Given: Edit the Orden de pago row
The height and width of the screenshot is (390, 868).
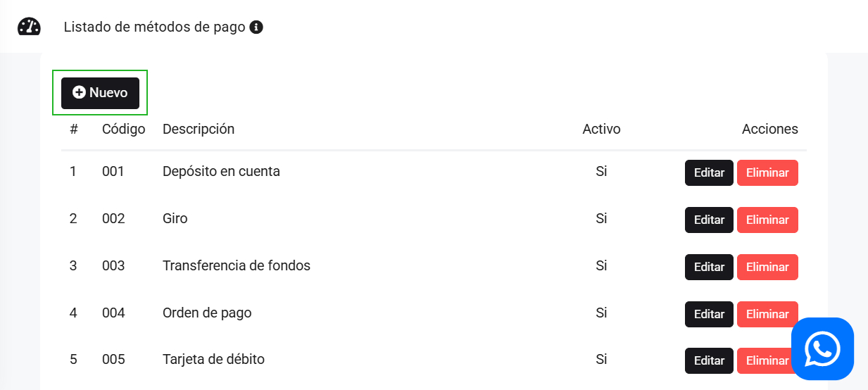Looking at the screenshot, I should pos(709,314).
